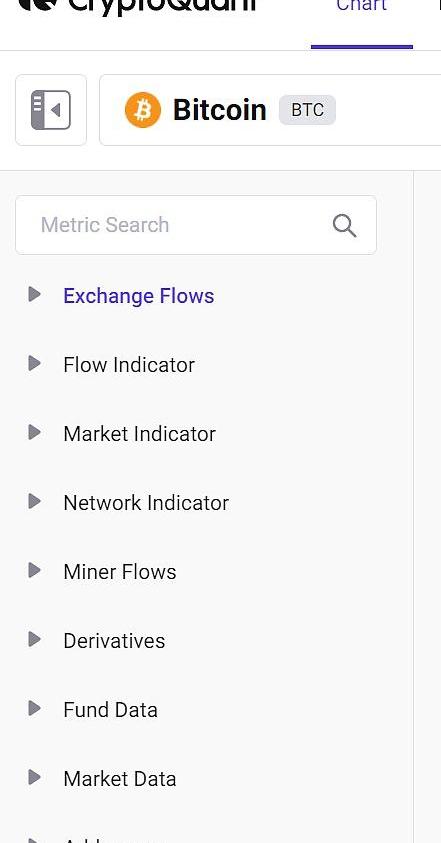Expand Derivatives triangle
The height and width of the screenshot is (843, 441).
[x=34, y=639]
